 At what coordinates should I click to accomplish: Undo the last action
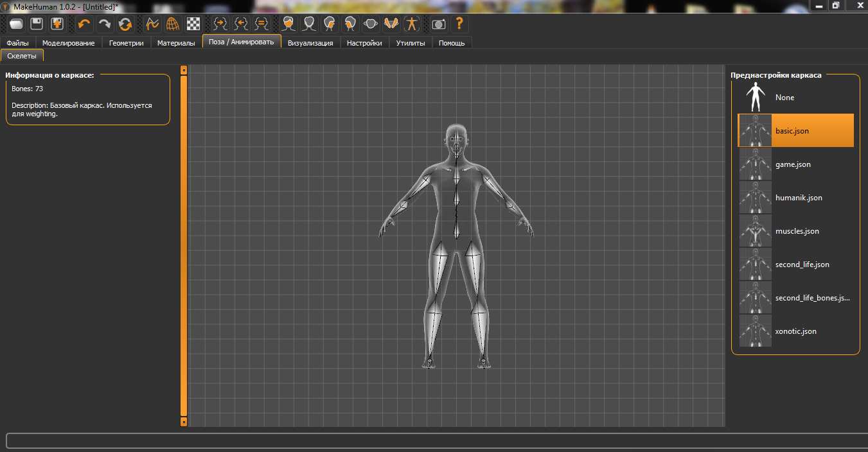coord(84,24)
